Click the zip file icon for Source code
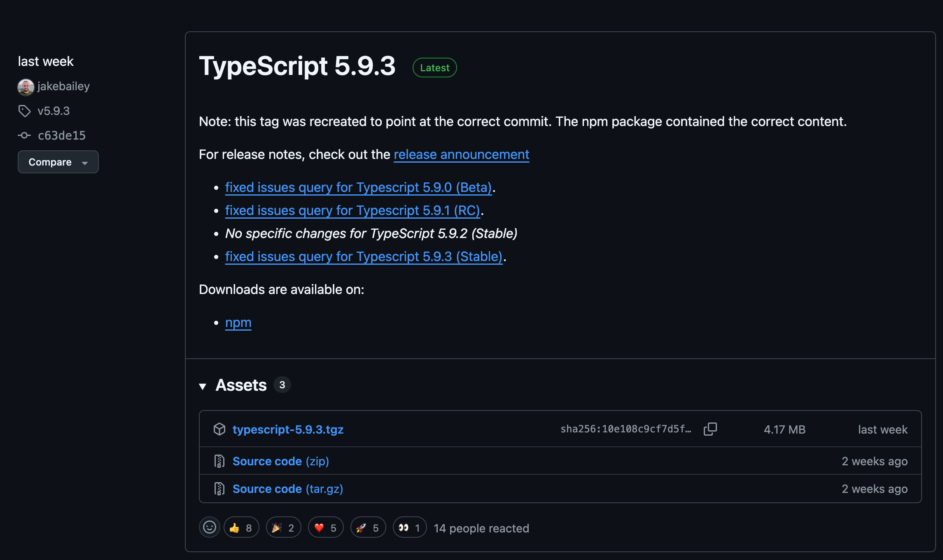 (219, 461)
